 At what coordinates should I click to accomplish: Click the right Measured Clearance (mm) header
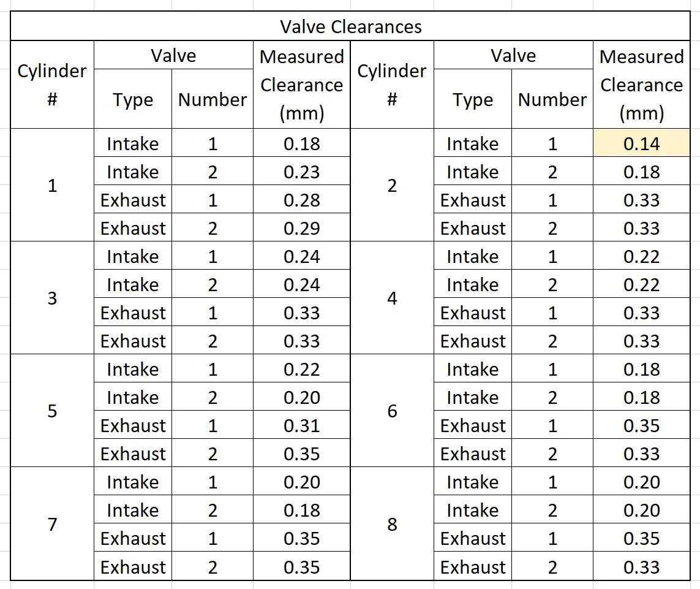pos(641,85)
